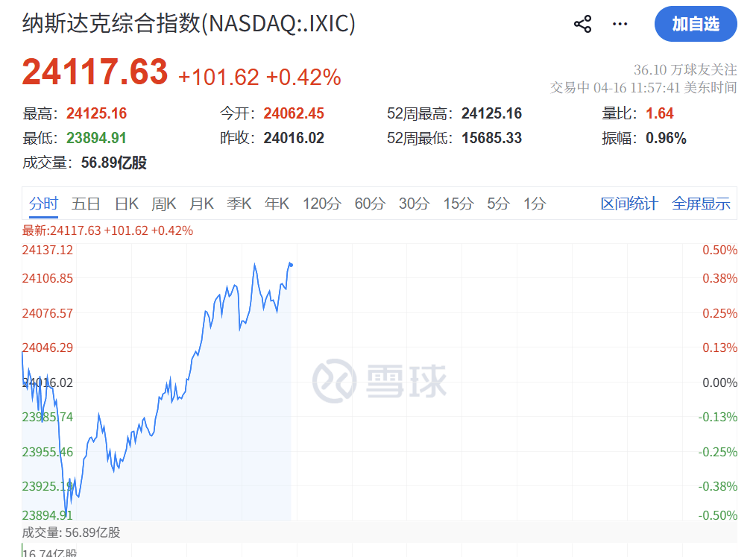The height and width of the screenshot is (557, 756).
Task: Switch to the 周K weekly tab
Action: coord(163,203)
